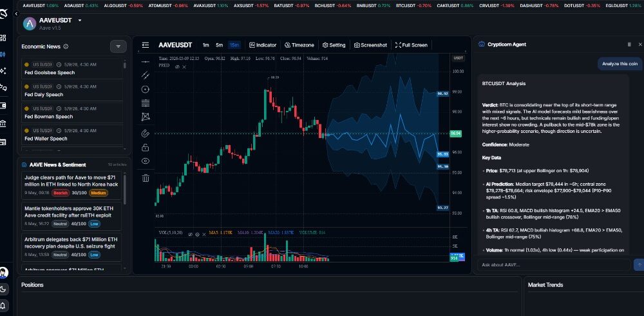This screenshot has width=644, height=316.
Task: Remove the PRED indicator
Action: tap(184, 66)
